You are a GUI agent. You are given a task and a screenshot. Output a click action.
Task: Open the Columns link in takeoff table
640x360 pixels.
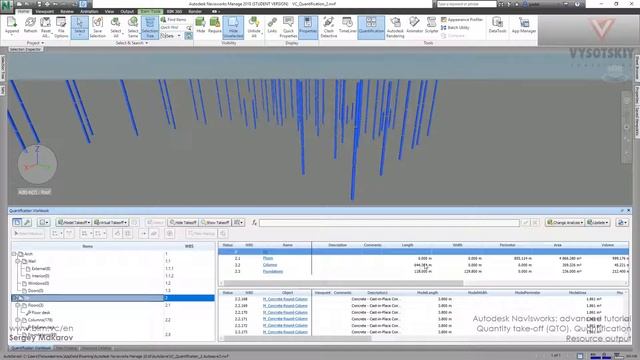[x=270, y=265]
